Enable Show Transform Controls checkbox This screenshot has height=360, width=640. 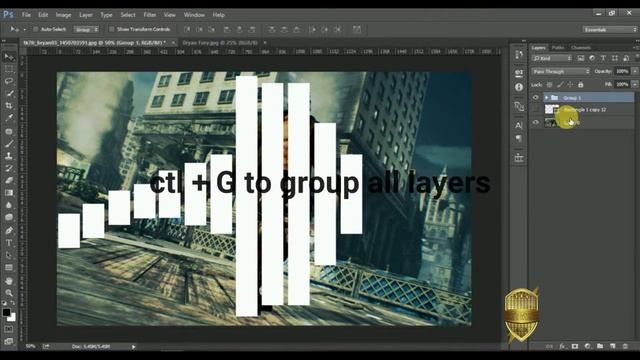click(111, 29)
